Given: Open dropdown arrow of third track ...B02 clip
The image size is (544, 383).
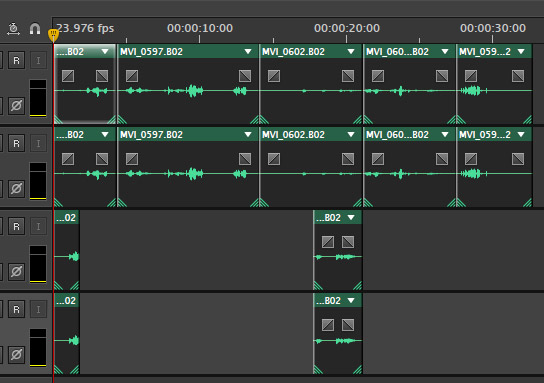Looking at the screenshot, I should point(351,218).
